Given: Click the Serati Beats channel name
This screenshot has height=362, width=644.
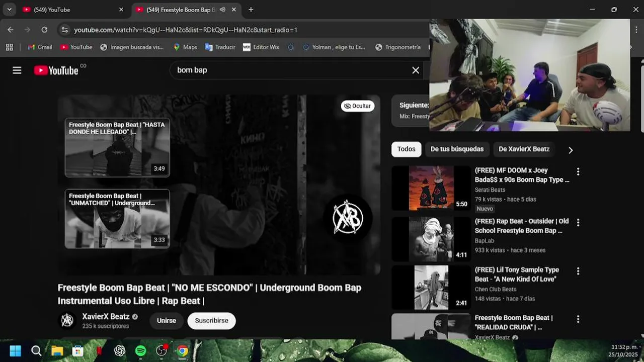Looking at the screenshot, I should (490, 190).
